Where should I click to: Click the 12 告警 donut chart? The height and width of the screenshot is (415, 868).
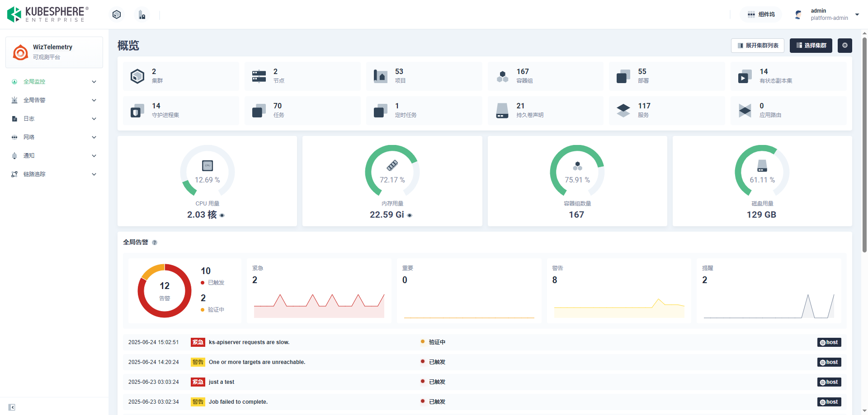[165, 291]
